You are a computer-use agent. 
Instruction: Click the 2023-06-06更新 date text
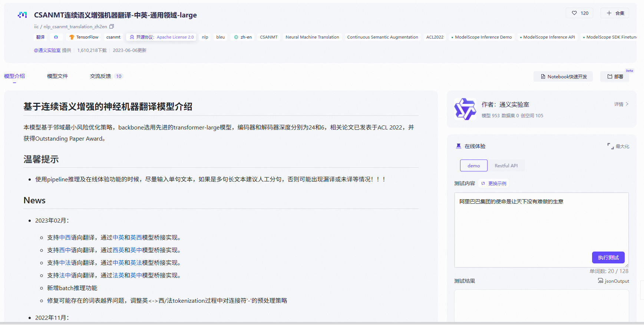(x=130, y=50)
